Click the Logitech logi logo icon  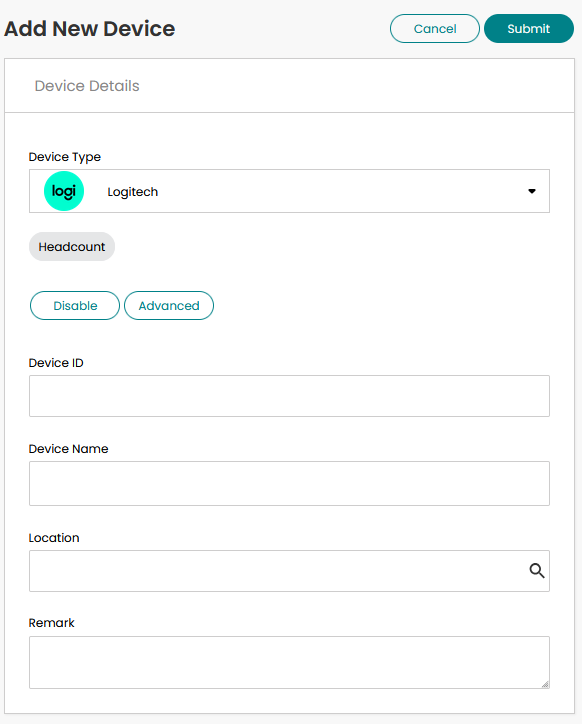(x=64, y=191)
